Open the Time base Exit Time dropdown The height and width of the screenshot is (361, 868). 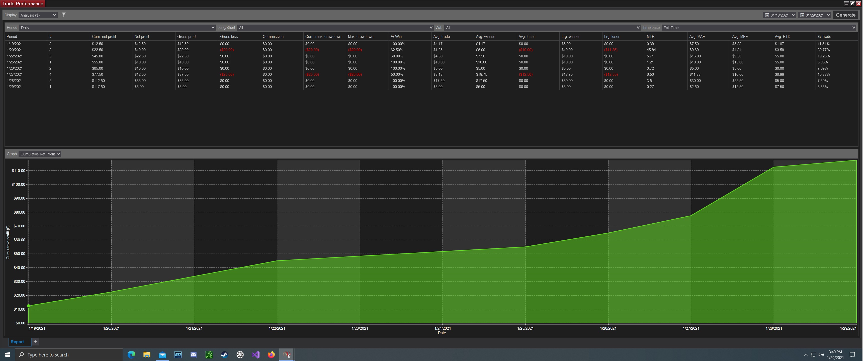(x=759, y=28)
